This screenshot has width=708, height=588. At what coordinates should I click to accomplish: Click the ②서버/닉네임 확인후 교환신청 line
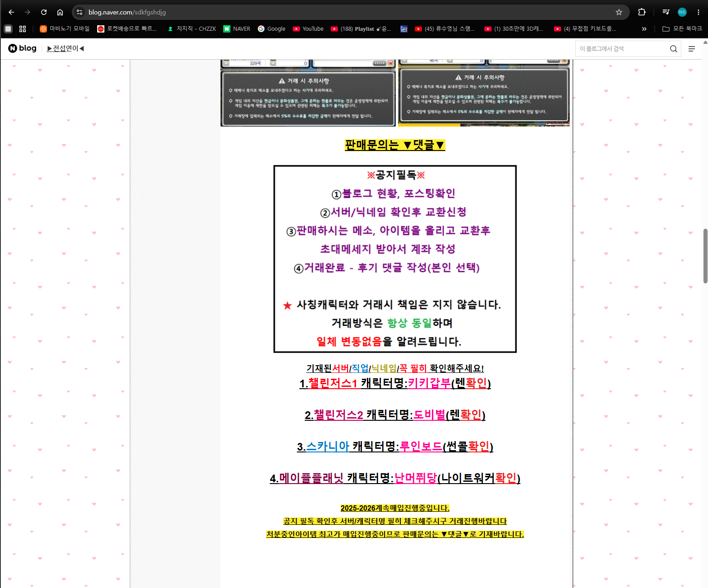[394, 212]
